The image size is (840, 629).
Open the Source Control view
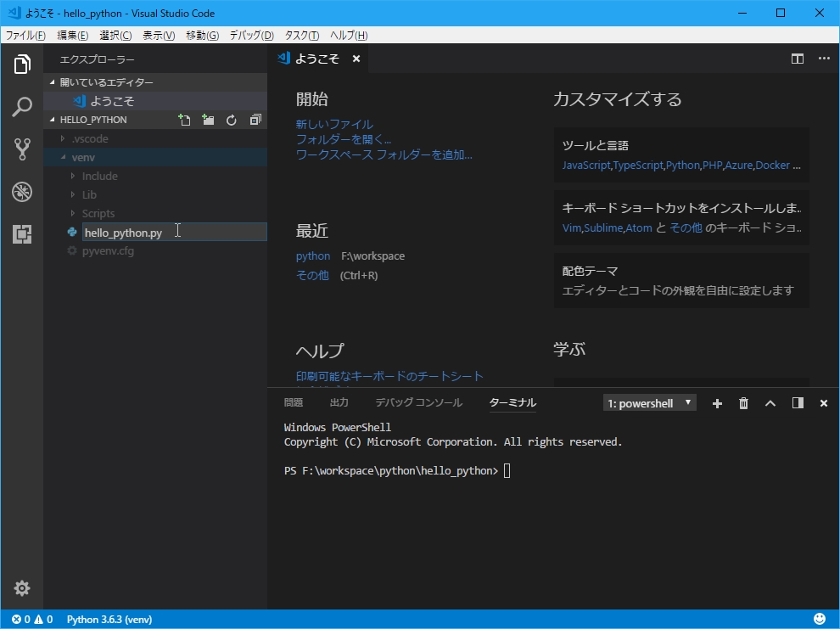pos(22,149)
